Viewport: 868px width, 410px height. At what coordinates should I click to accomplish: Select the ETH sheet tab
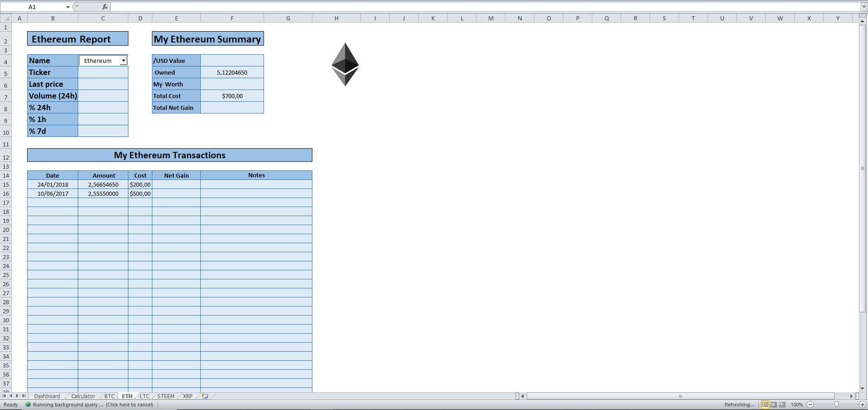click(127, 396)
